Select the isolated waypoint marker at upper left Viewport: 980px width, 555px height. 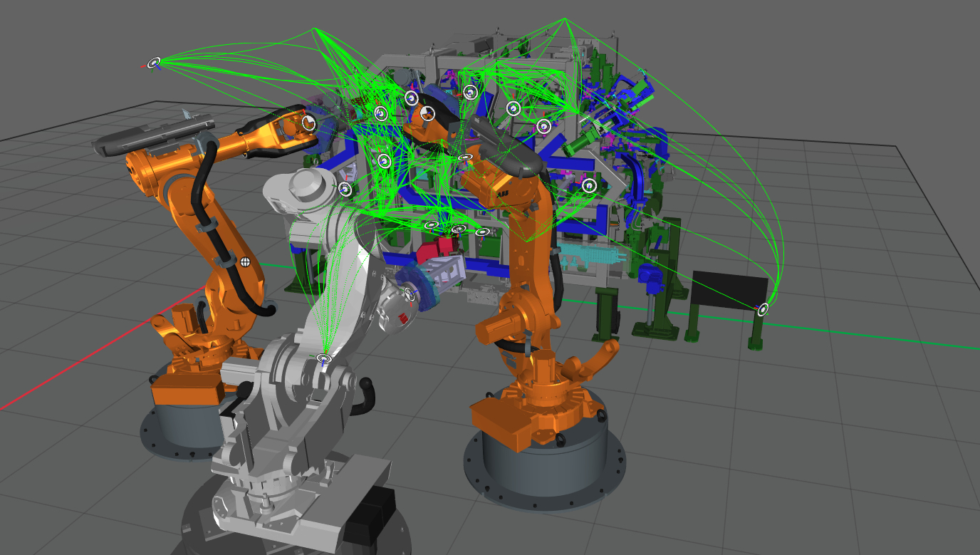click(x=154, y=63)
